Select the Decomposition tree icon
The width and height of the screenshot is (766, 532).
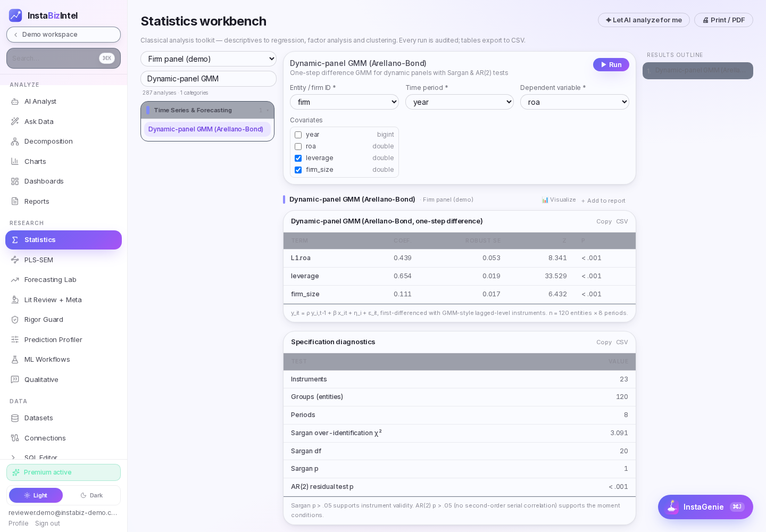15,142
